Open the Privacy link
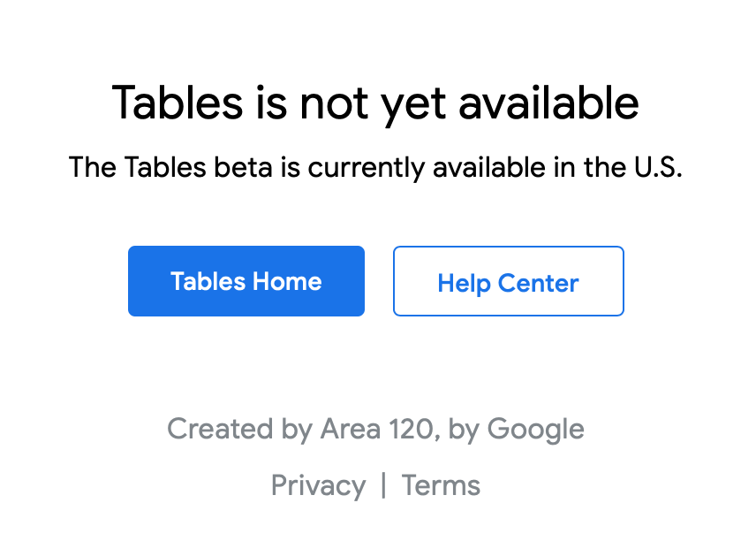The height and width of the screenshot is (541, 756). coord(318,485)
